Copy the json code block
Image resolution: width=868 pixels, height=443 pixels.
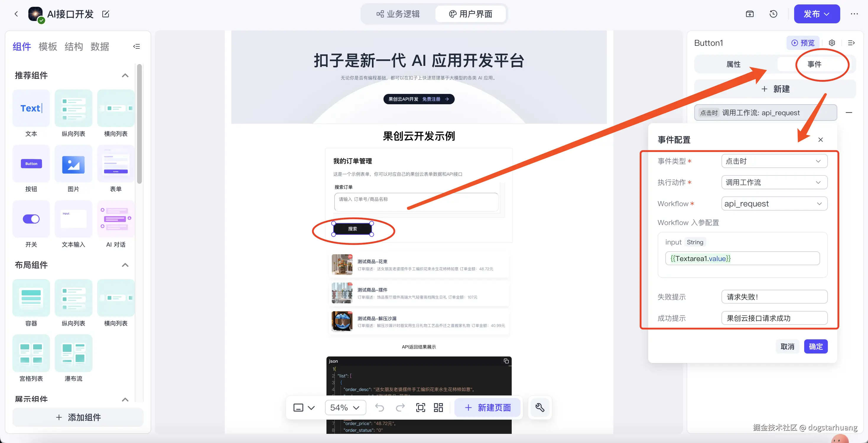coord(506,361)
